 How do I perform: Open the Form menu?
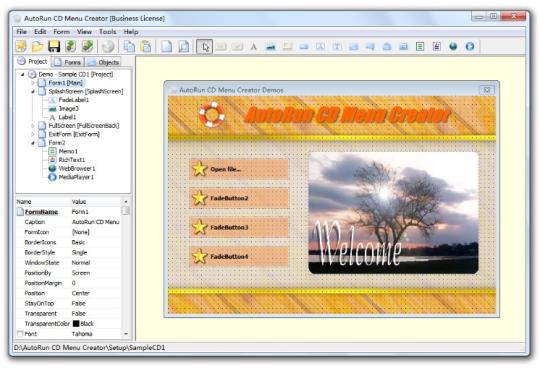pos(61,32)
